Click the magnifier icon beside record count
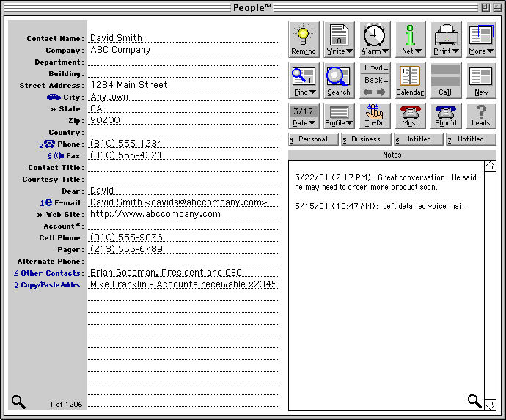The height and width of the screenshot is (420, 506). click(18, 402)
